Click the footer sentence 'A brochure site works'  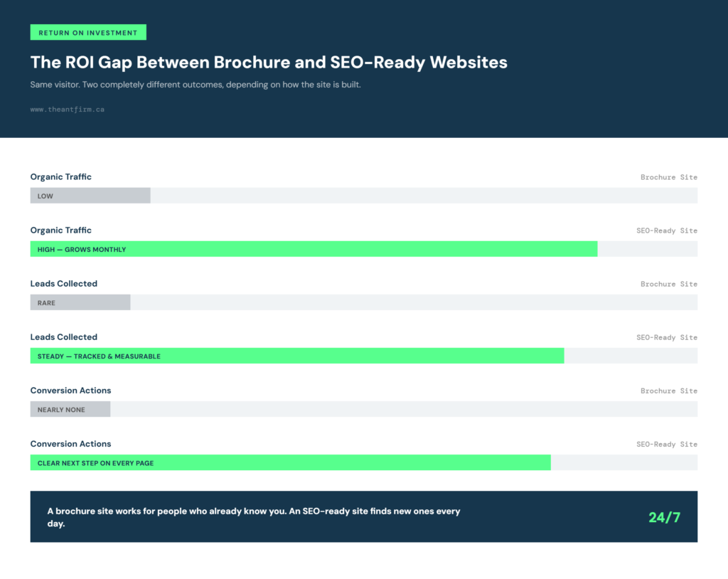[254, 517]
